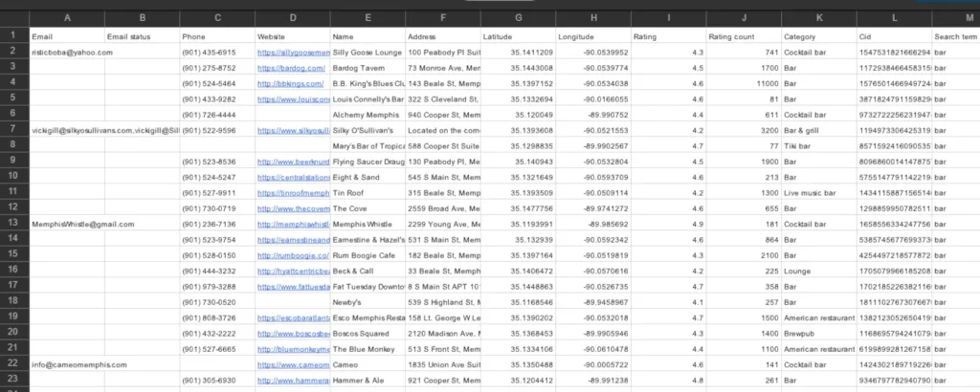Select rating count cell 741
Screen dimensions: 980x392
tap(744, 53)
